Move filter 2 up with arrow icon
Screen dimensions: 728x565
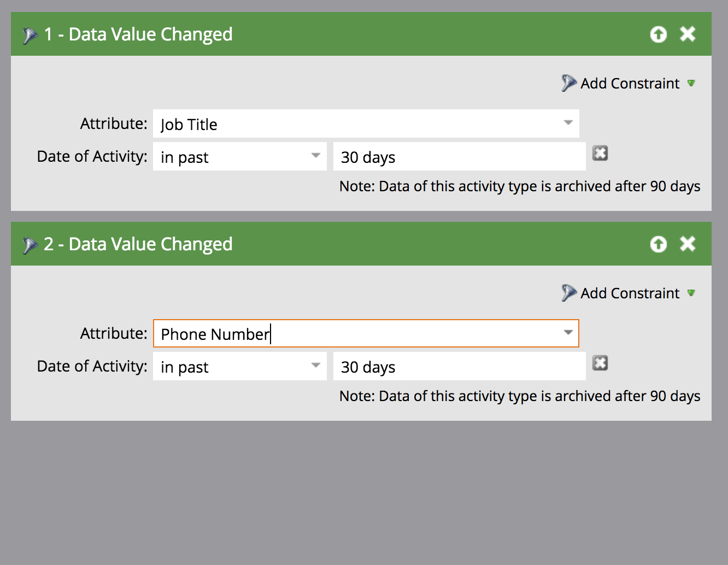click(x=658, y=244)
